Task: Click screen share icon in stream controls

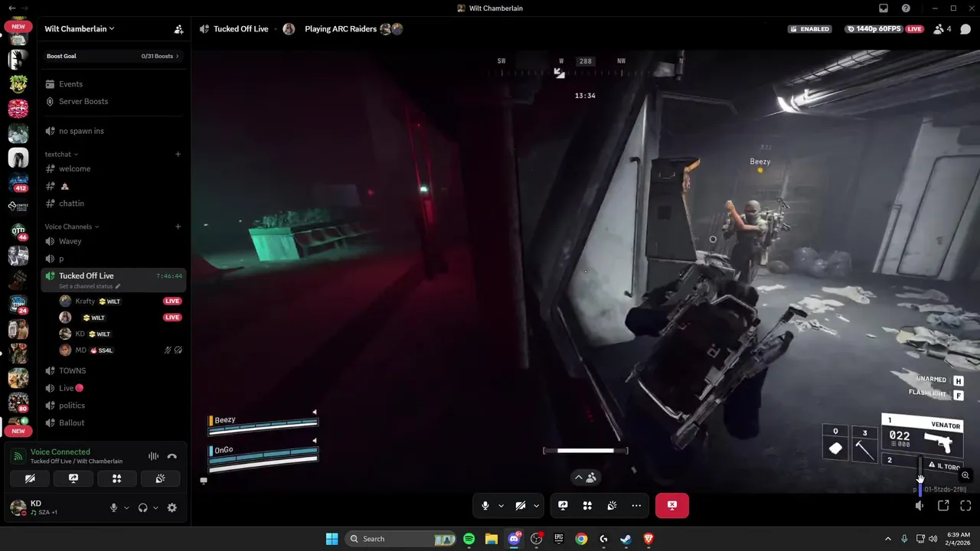Action: pyautogui.click(x=563, y=506)
